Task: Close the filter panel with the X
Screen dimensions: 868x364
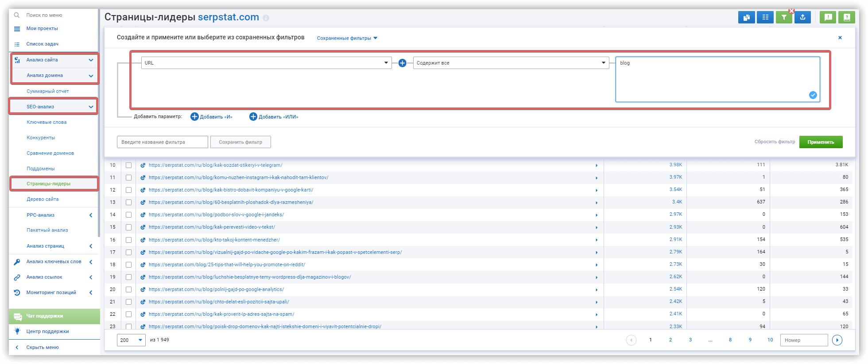Action: pos(840,38)
